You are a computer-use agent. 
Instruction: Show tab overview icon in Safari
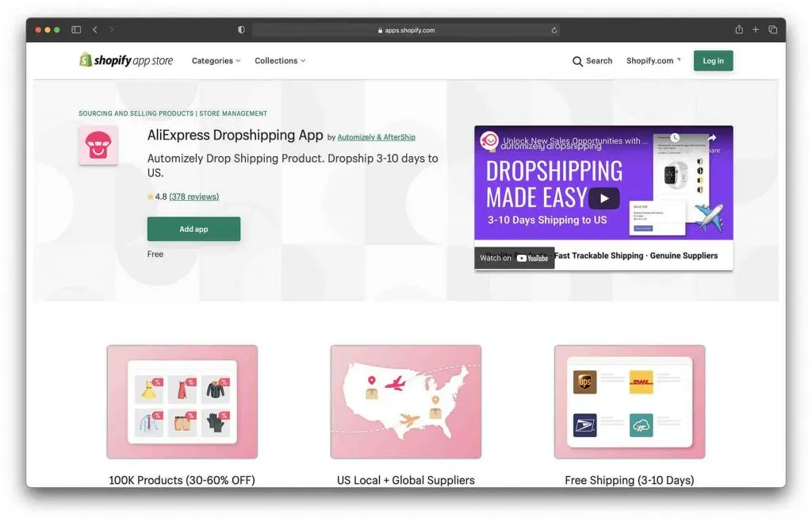[x=772, y=29]
